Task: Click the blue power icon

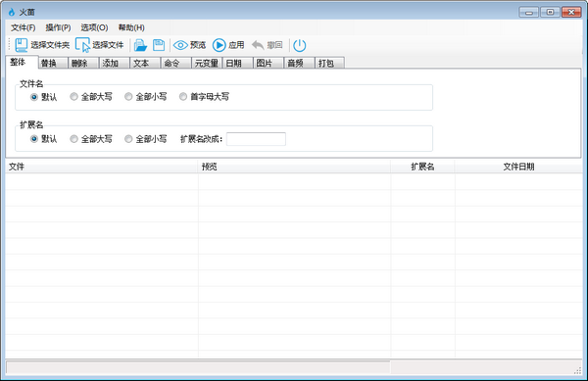Action: click(299, 46)
